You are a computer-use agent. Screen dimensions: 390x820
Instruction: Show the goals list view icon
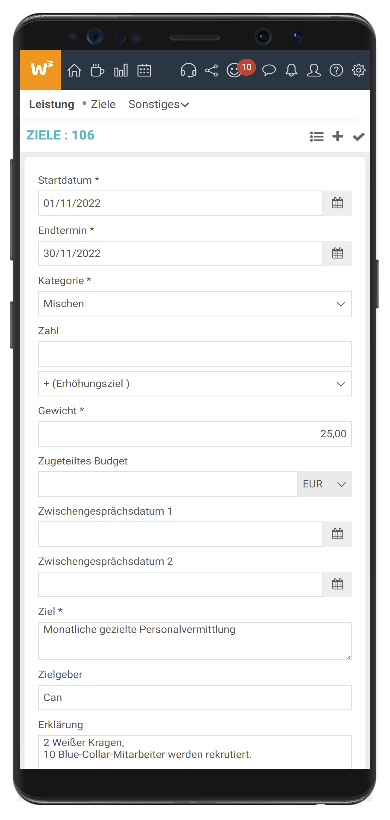coord(316,136)
